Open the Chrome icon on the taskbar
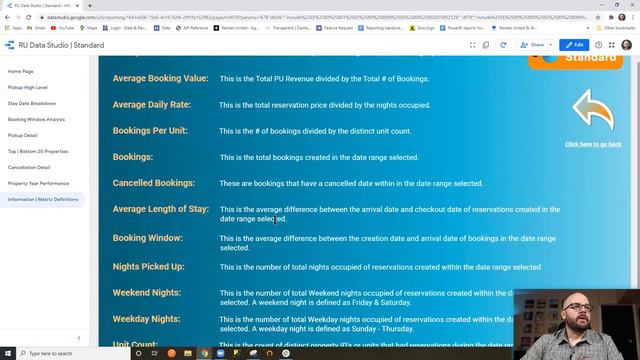 pyautogui.click(x=204, y=353)
